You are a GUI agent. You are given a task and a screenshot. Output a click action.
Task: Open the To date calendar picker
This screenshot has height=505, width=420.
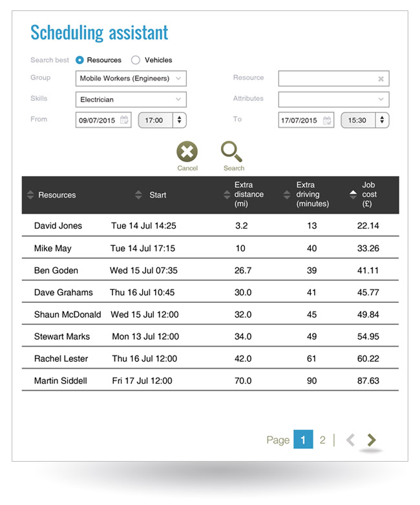tap(328, 120)
